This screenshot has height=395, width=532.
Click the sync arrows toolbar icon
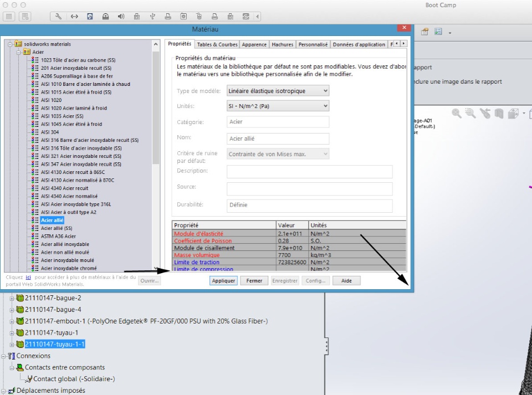(246, 16)
